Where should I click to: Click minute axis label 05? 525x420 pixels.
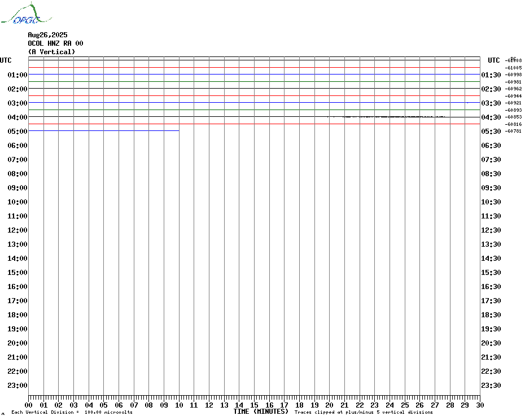[x=104, y=405]
